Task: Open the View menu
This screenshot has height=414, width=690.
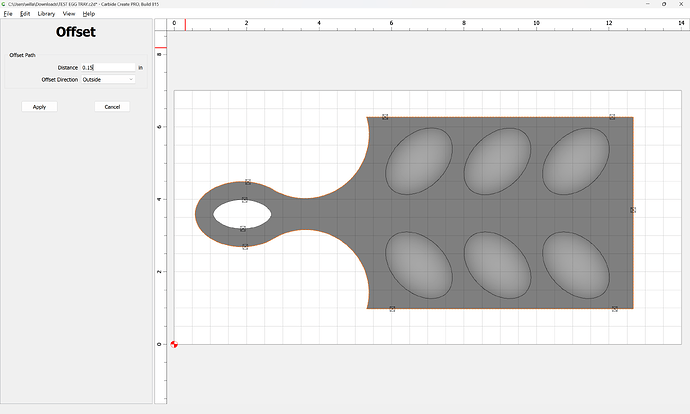Action: point(69,14)
